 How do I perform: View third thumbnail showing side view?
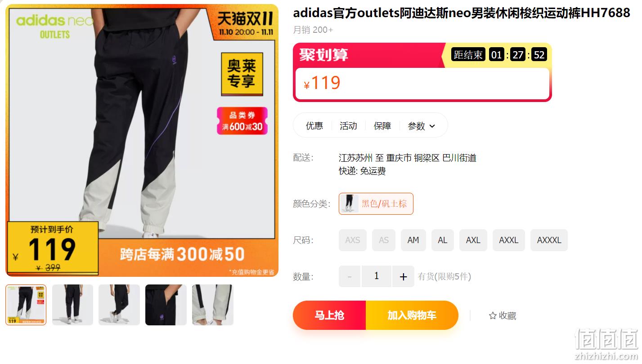pyautogui.click(x=119, y=305)
